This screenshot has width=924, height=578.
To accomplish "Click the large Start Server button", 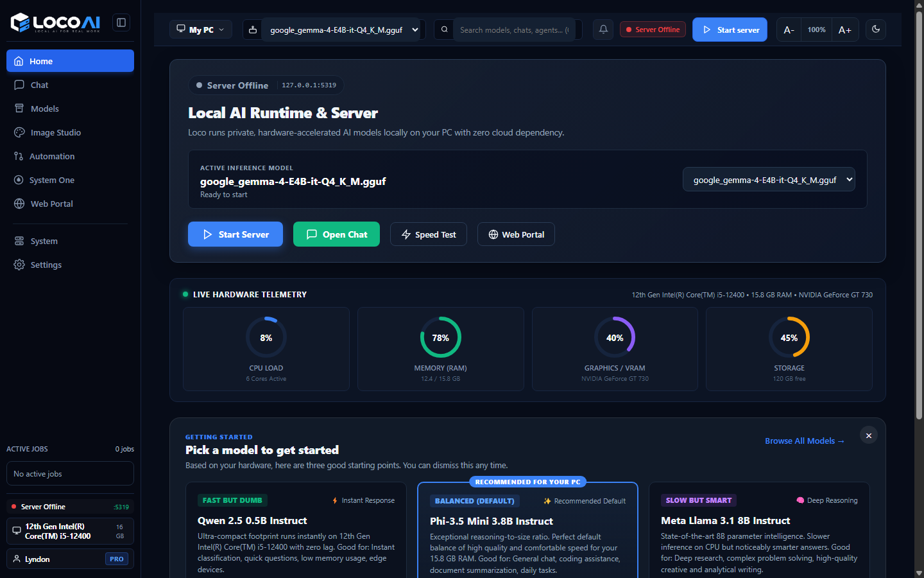I will pos(235,234).
